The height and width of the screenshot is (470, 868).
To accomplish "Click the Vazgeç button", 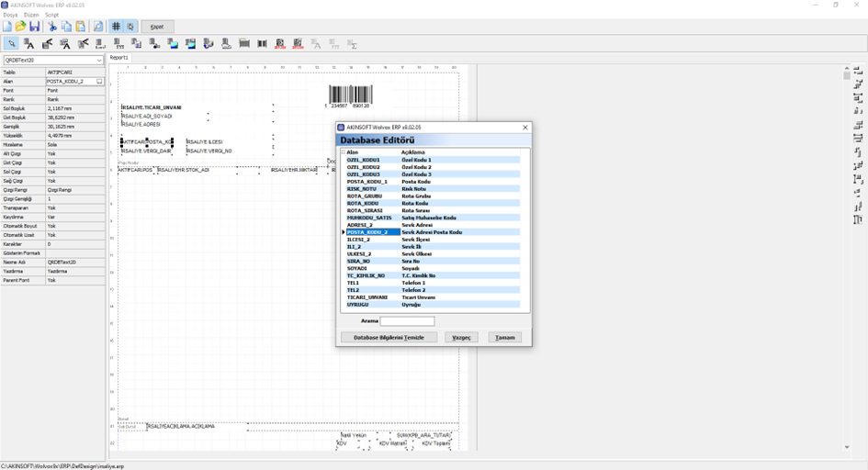I will click(461, 337).
